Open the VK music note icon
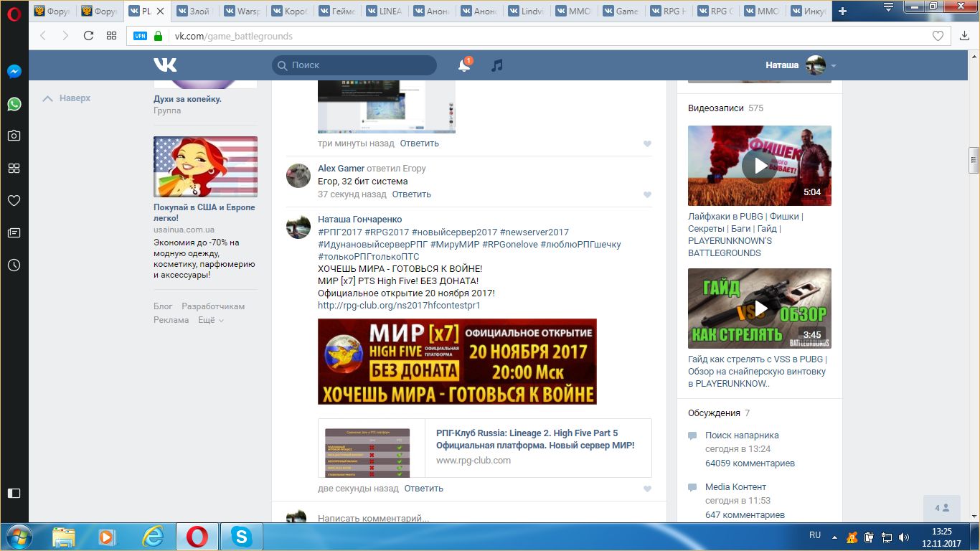The width and height of the screenshot is (980, 551). tap(496, 65)
